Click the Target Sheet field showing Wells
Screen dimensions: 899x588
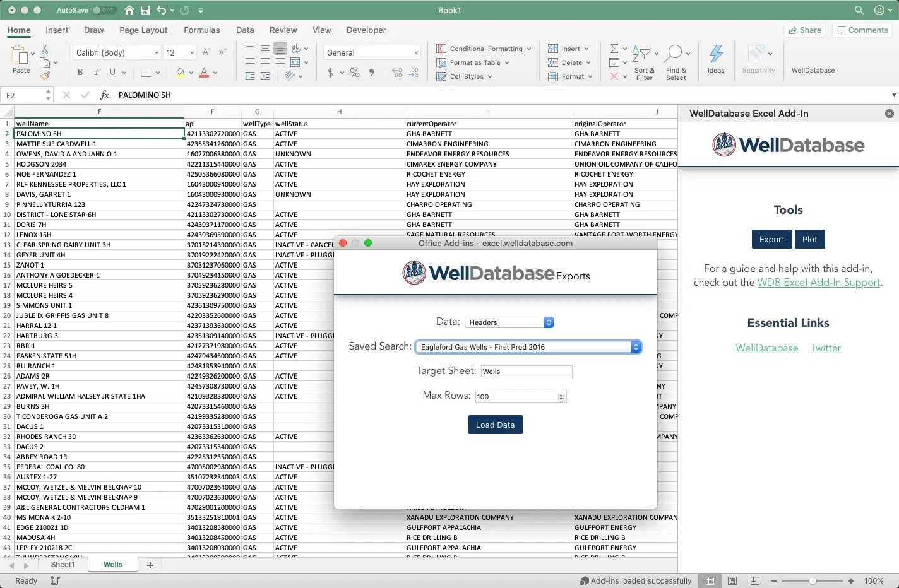[x=527, y=372]
